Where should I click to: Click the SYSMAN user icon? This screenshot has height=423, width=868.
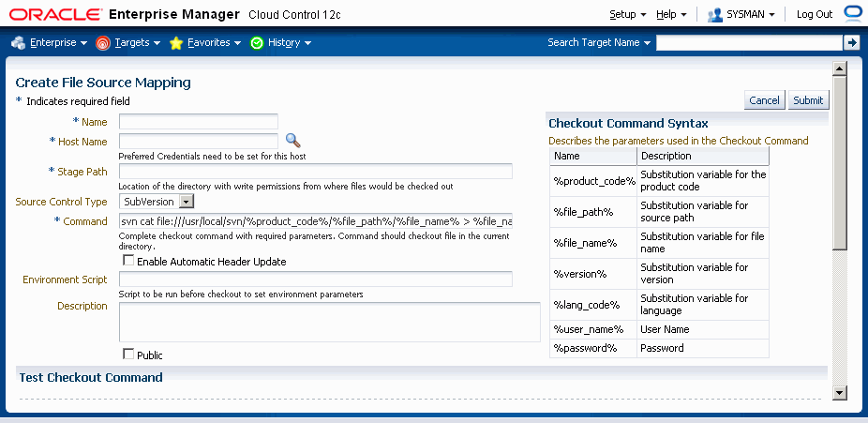(x=715, y=14)
